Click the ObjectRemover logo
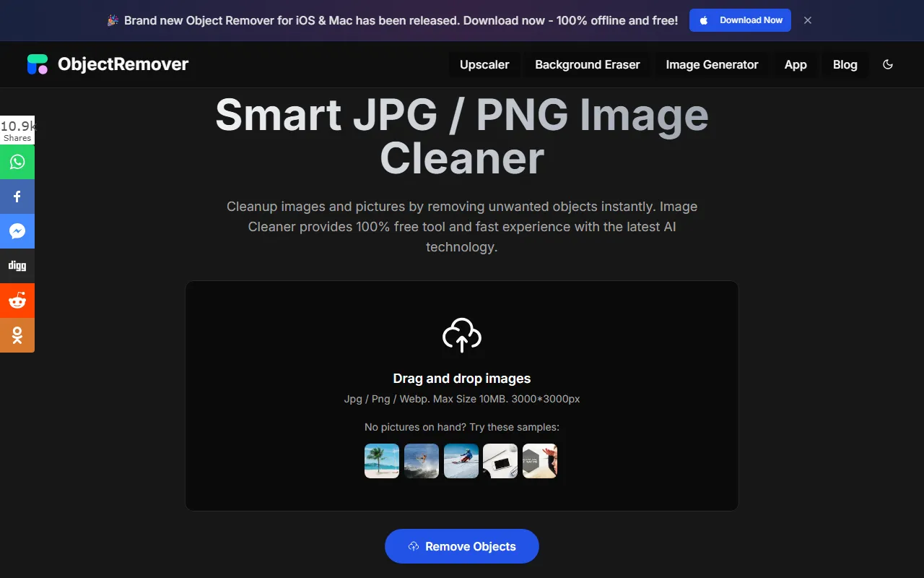924x578 pixels. click(x=108, y=64)
